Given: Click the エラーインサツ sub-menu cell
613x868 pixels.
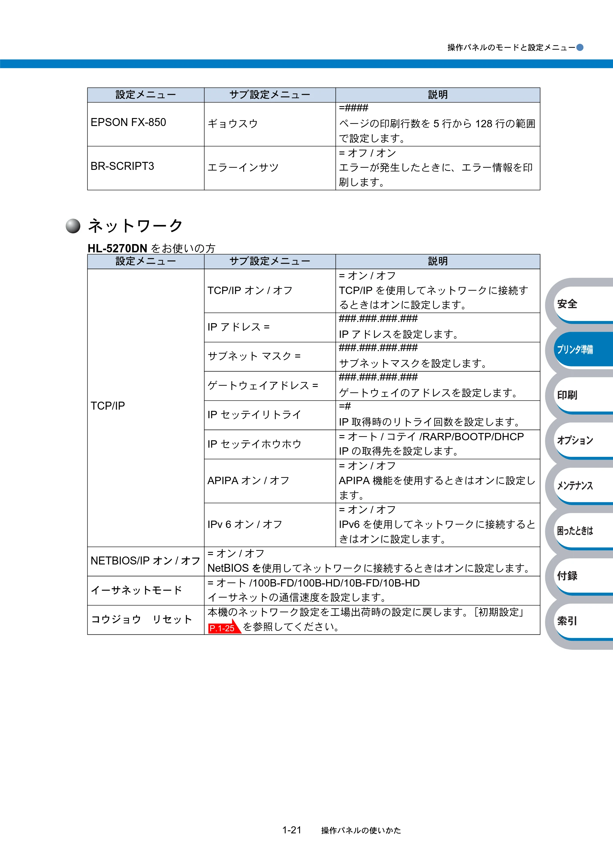Looking at the screenshot, I should coord(270,168).
